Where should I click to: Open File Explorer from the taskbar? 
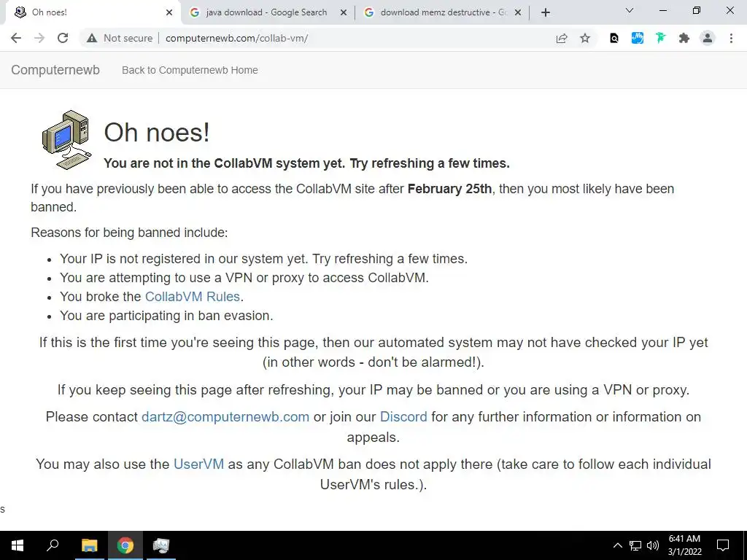pyautogui.click(x=89, y=545)
